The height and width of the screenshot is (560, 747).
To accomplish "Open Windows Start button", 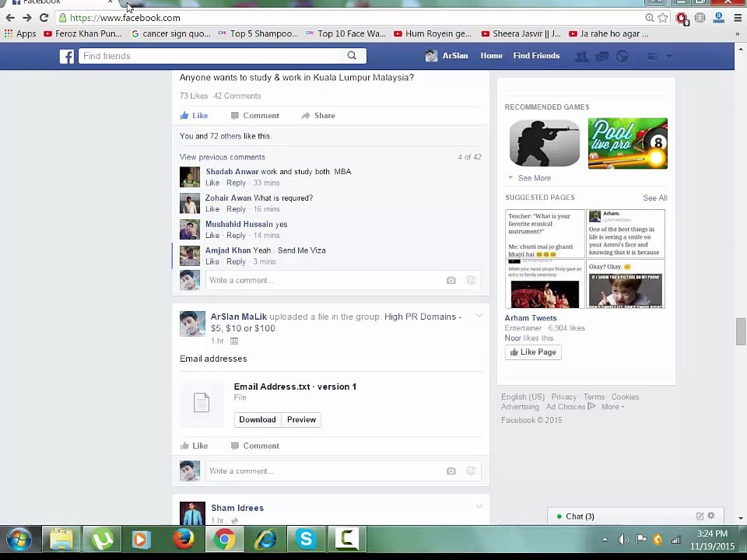I will point(19,540).
